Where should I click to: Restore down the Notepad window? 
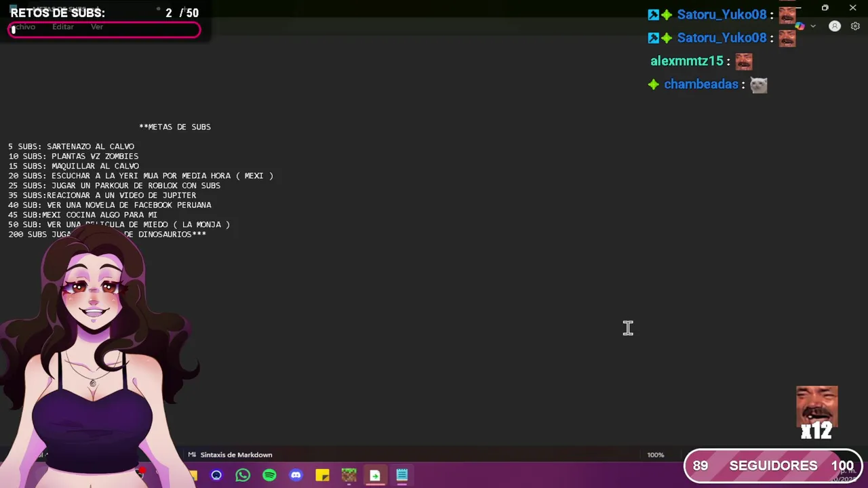(825, 7)
